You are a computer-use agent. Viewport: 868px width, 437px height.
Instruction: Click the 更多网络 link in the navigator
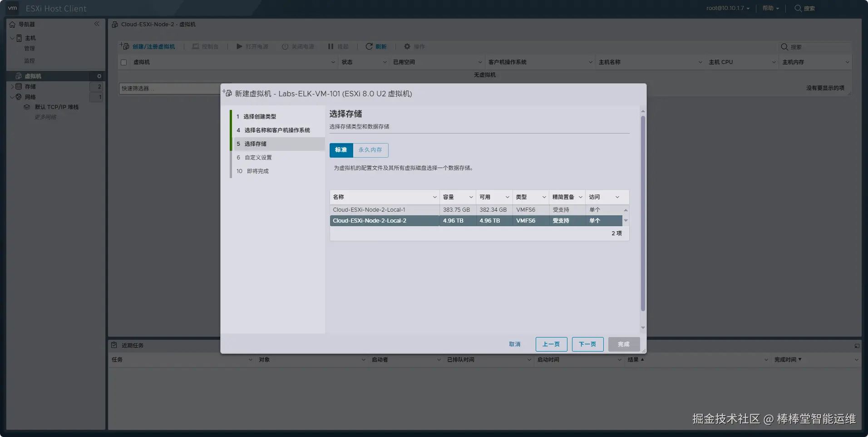point(46,117)
